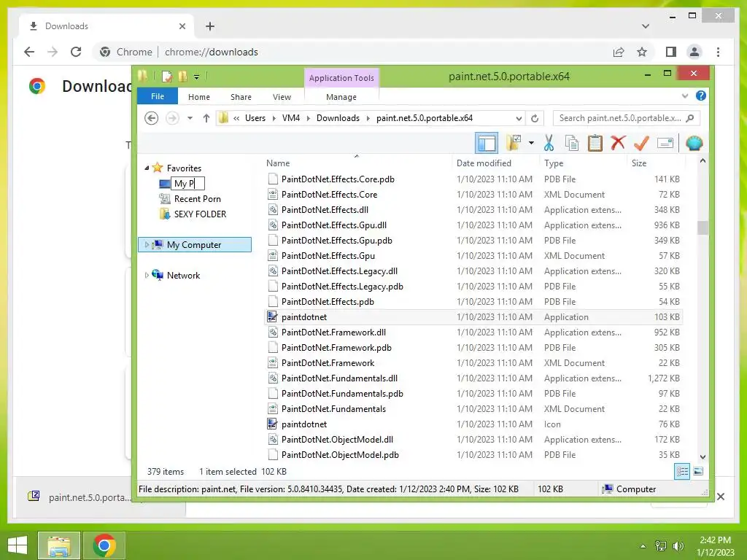Click the Properties icon in quick access toolbar
This screenshot has height=560, width=747.
167,76
